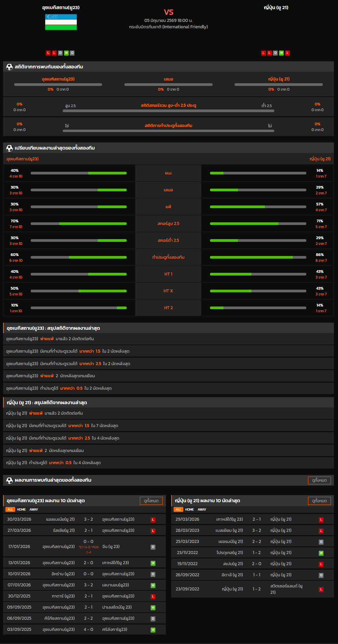338x644 pixels.
Task: Select HOME tab in Japan U21 results
Action: pos(189,510)
